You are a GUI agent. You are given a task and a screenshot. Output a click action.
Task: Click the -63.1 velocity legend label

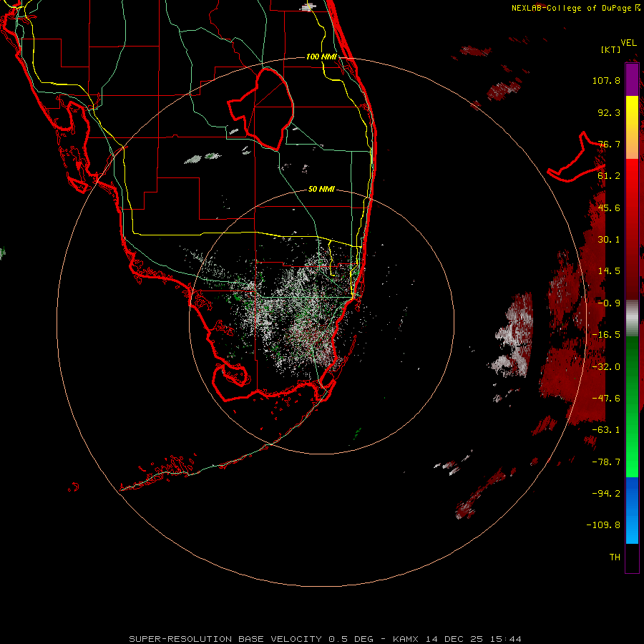[606, 430]
